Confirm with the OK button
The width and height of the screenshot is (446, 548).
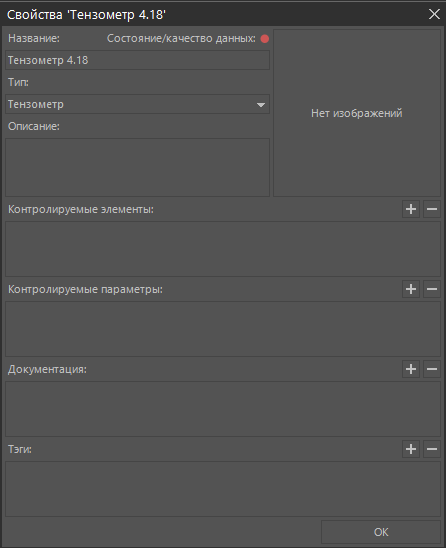[381, 532]
